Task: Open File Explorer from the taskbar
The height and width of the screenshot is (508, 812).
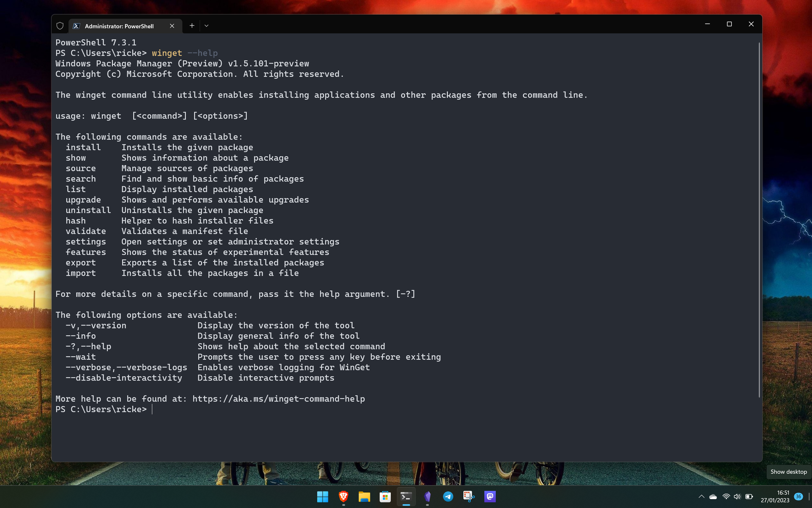Action: point(364,497)
